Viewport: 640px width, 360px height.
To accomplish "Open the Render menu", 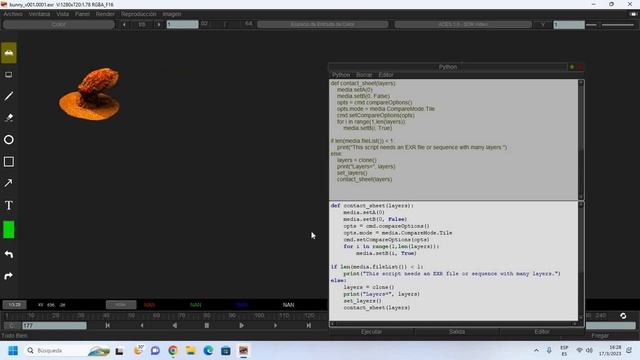I will (105, 14).
